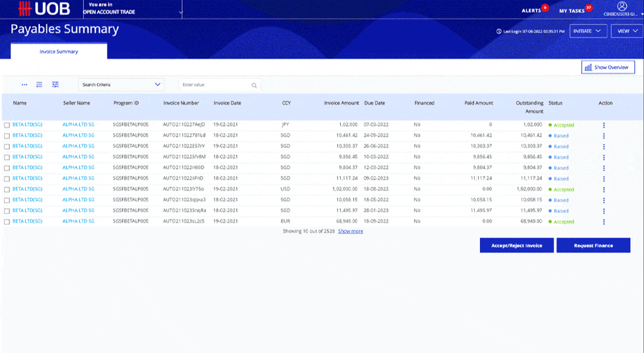This screenshot has width=644, height=353.
Task: Expand the Search Criteria dropdown
Action: [x=120, y=85]
